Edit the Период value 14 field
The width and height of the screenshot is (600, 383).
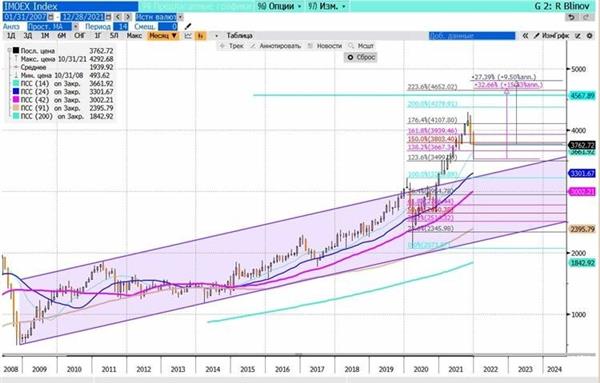pyautogui.click(x=121, y=26)
